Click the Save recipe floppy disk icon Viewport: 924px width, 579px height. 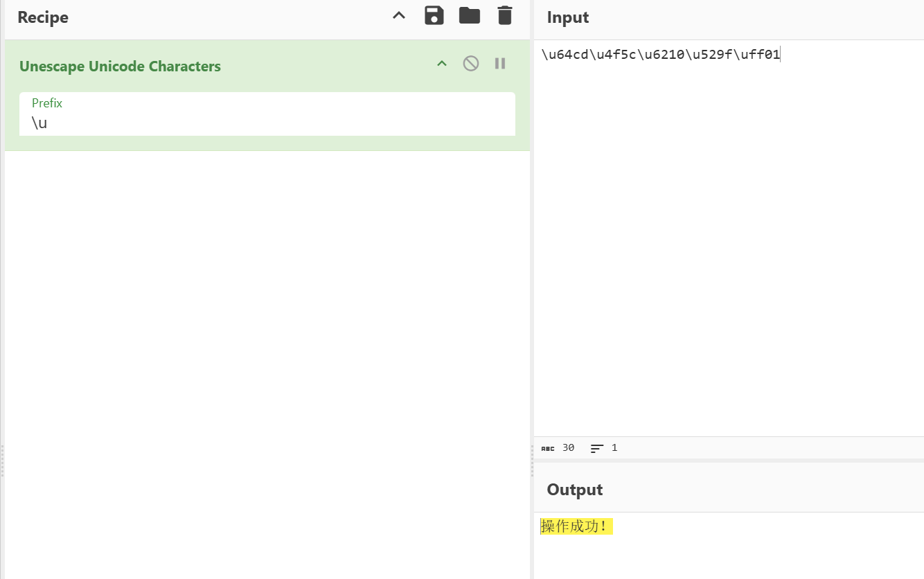coord(434,16)
